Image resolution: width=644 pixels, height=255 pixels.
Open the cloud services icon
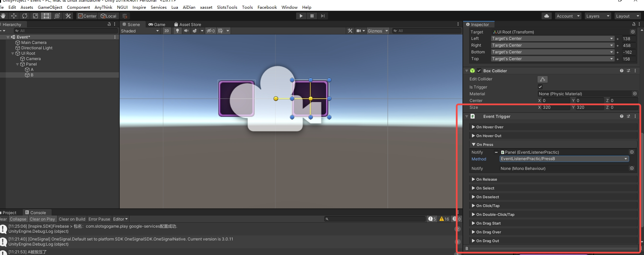[547, 16]
